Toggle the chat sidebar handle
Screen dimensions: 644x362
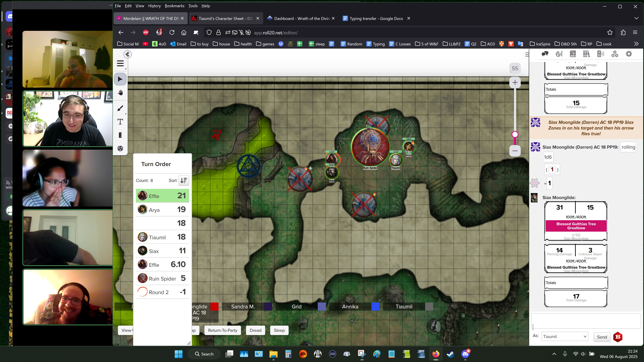(x=526, y=54)
